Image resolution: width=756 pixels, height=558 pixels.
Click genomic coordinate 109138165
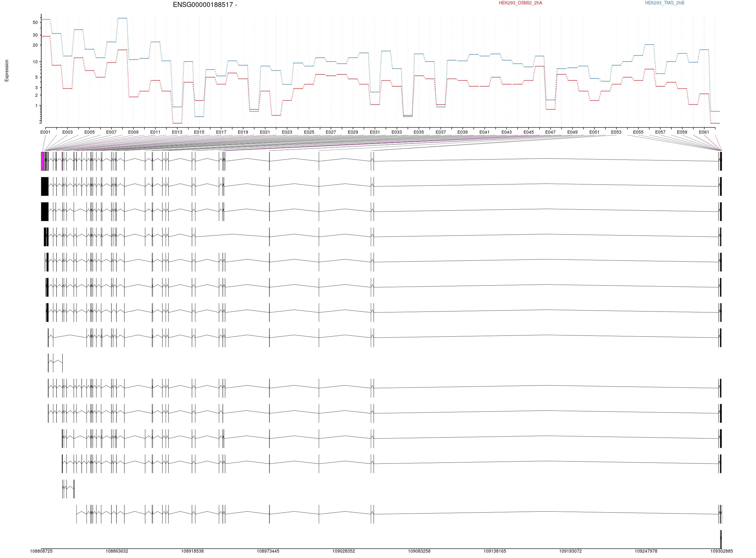click(x=495, y=552)
